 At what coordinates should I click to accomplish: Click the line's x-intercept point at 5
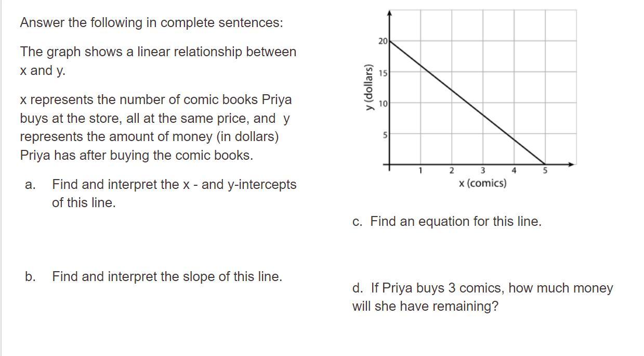click(545, 164)
